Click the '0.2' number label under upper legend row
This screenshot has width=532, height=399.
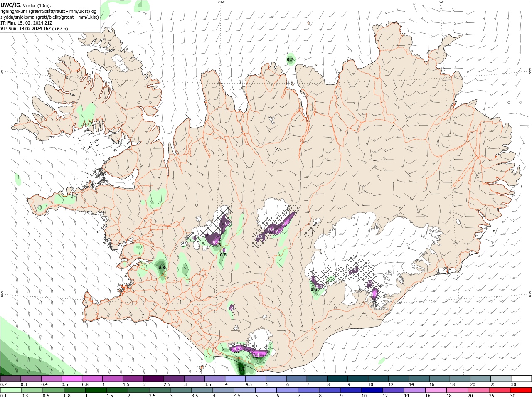click(x=4, y=384)
